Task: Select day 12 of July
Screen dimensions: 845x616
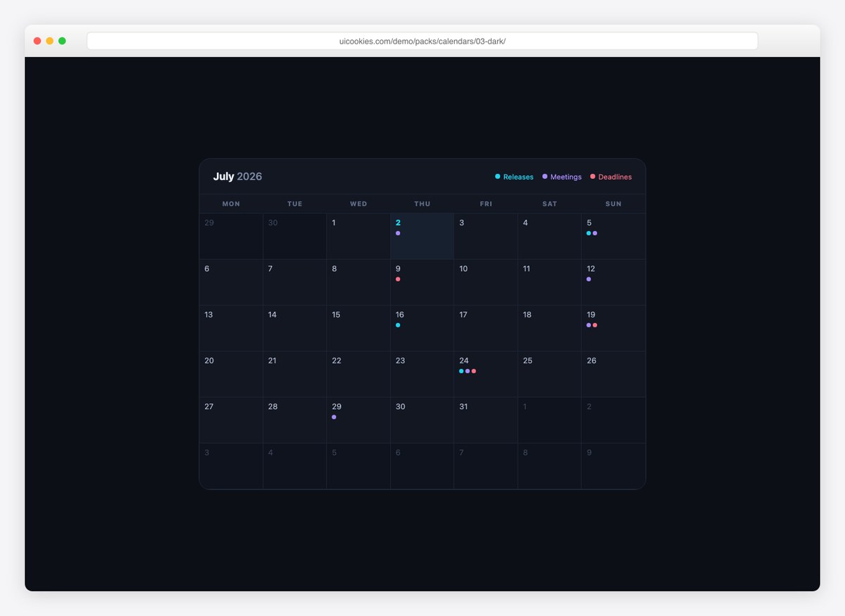Action: point(613,282)
